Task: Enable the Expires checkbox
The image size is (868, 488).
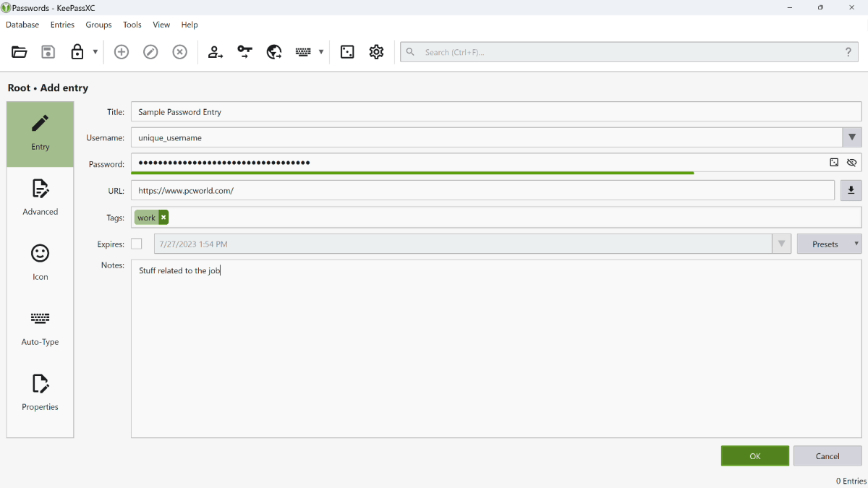Action: tap(137, 244)
